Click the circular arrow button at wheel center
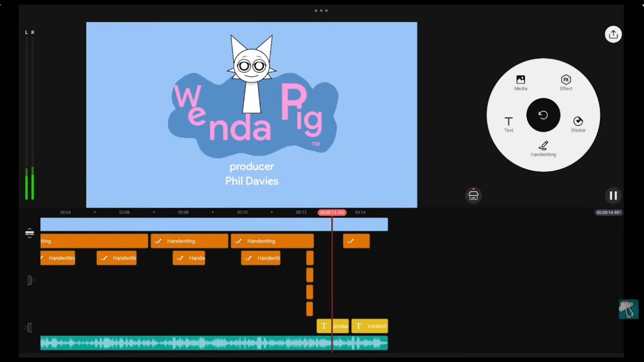Image resolution: width=644 pixels, height=362 pixels. [543, 115]
